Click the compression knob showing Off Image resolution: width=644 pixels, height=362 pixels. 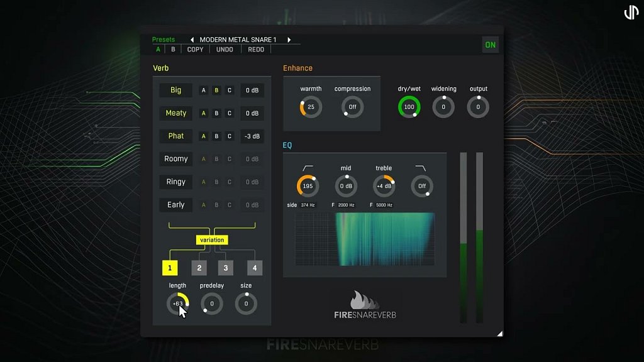352,107
